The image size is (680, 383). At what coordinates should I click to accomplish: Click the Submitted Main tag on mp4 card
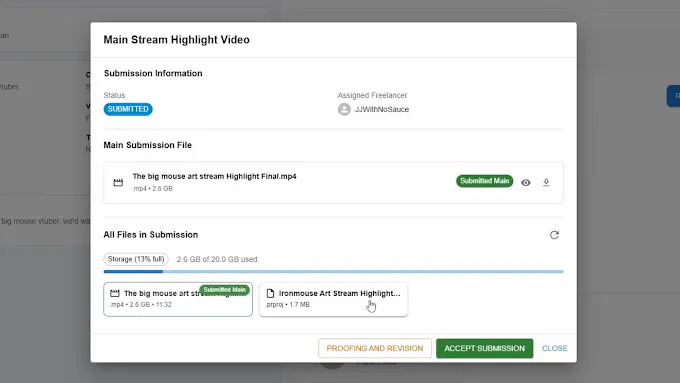pos(224,290)
